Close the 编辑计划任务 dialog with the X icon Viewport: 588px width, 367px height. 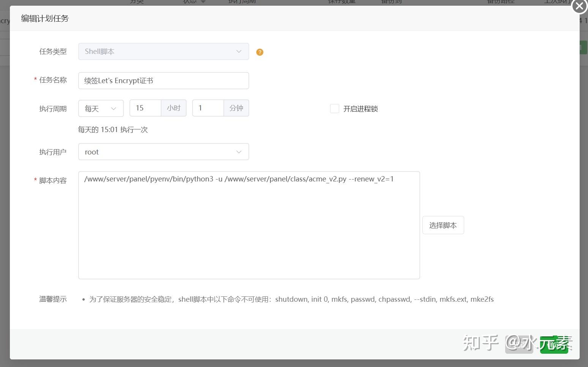click(x=579, y=6)
